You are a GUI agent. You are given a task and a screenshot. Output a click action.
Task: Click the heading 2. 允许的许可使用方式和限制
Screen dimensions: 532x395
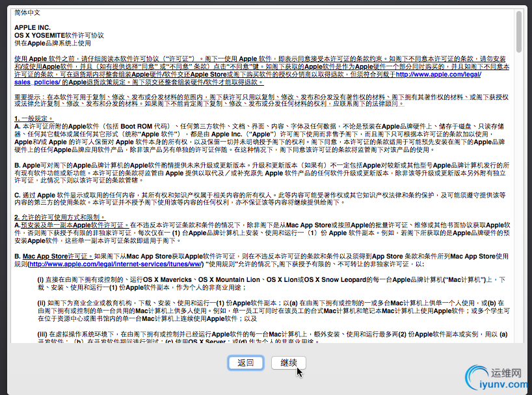click(60, 217)
